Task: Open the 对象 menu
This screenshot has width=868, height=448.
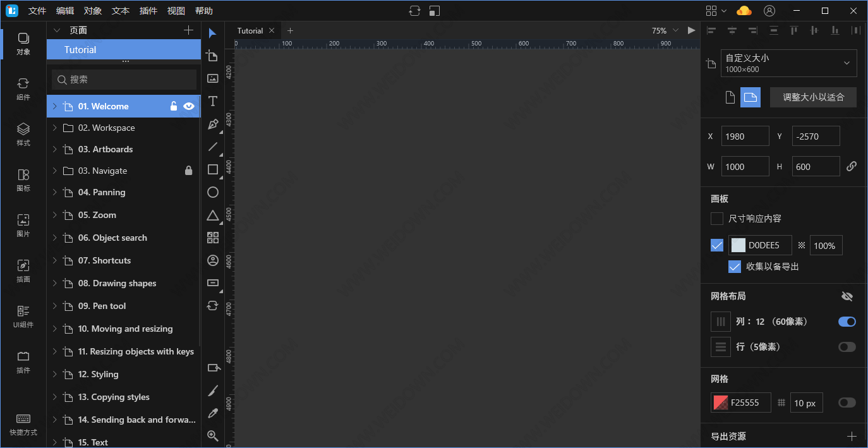Action: pos(93,11)
